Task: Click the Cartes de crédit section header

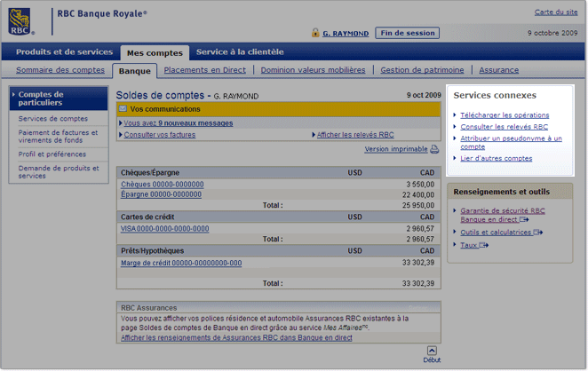Action: tap(278, 217)
